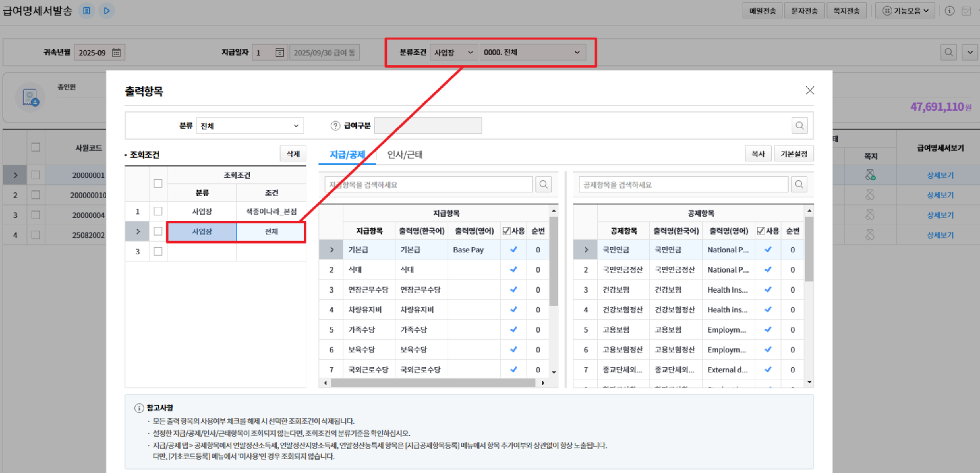Click the 쪽지 status icon in first row
The image size is (980, 473).
(x=870, y=175)
